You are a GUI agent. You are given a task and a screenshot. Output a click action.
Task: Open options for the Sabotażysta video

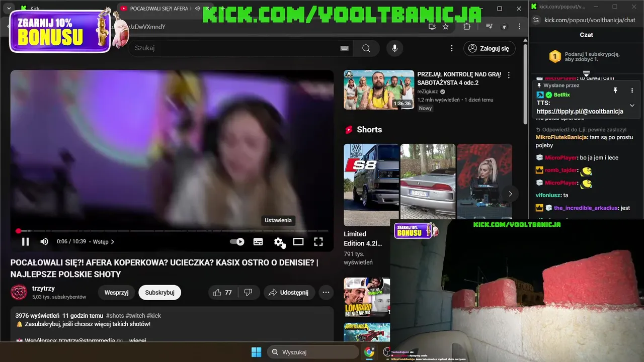point(509,75)
